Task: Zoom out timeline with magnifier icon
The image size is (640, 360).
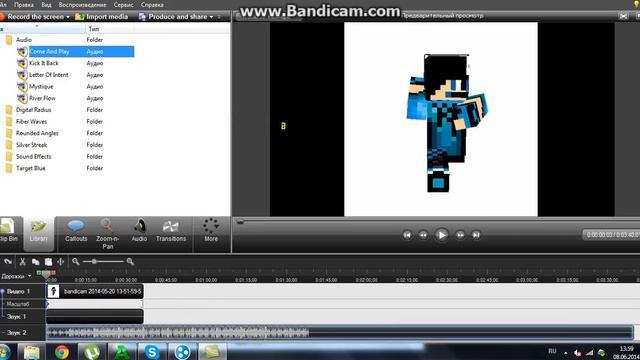Action: (x=76, y=262)
